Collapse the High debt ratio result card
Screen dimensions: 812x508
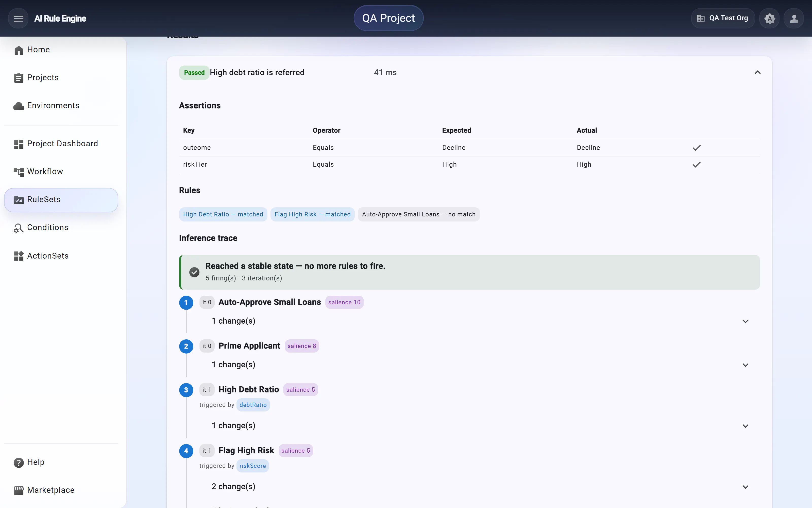(758, 73)
